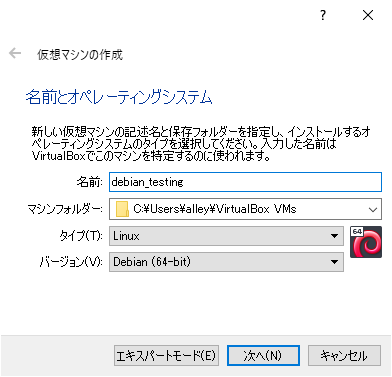Switch to エキスパートモード(E)
Viewport: 392px width, 377px height.
166,356
